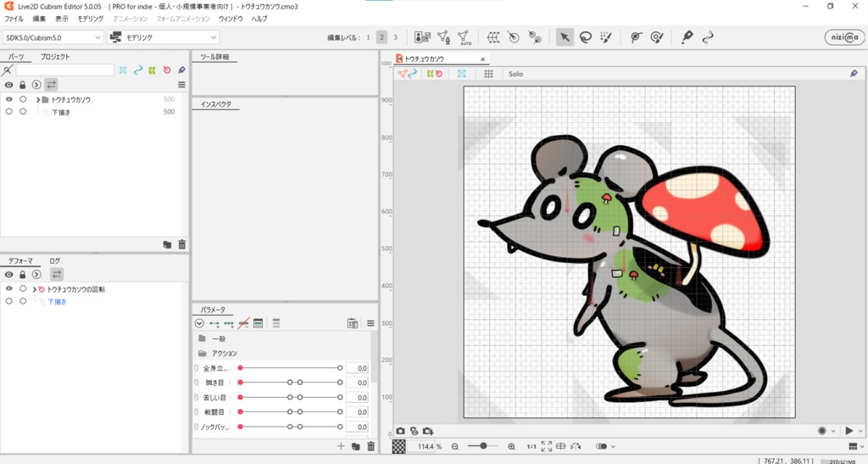Open the play button dropdown arrow
Viewport: 868px width, 464px height.
tap(860, 431)
